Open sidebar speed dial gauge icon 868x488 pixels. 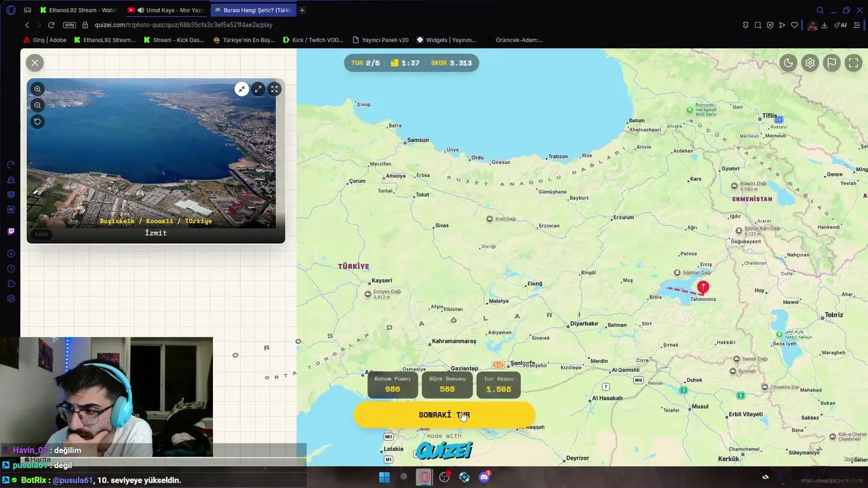[11, 165]
